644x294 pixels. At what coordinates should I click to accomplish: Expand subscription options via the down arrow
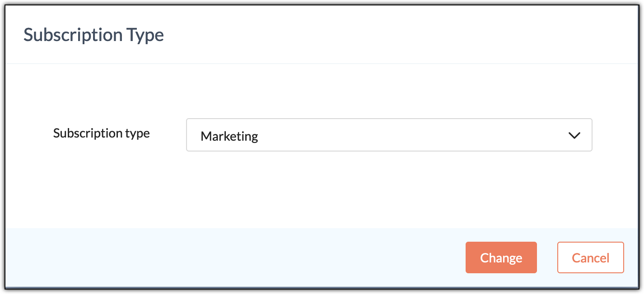pos(574,135)
